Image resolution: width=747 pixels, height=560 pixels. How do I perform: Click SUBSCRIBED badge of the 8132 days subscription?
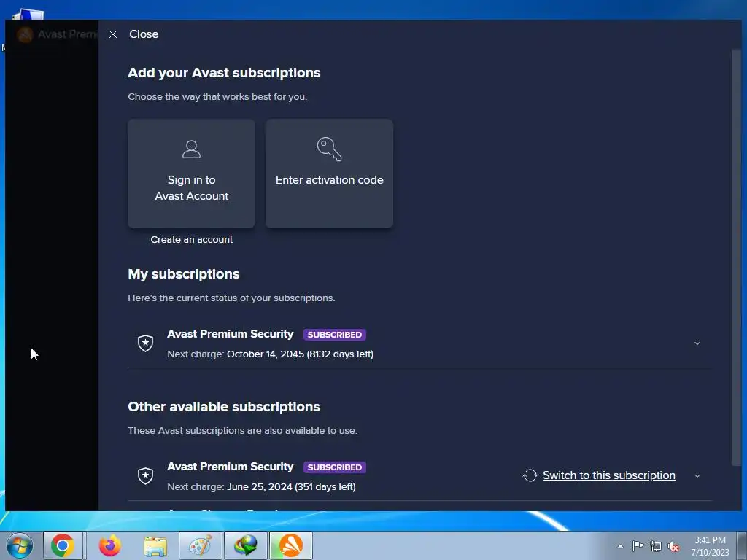[334, 334]
